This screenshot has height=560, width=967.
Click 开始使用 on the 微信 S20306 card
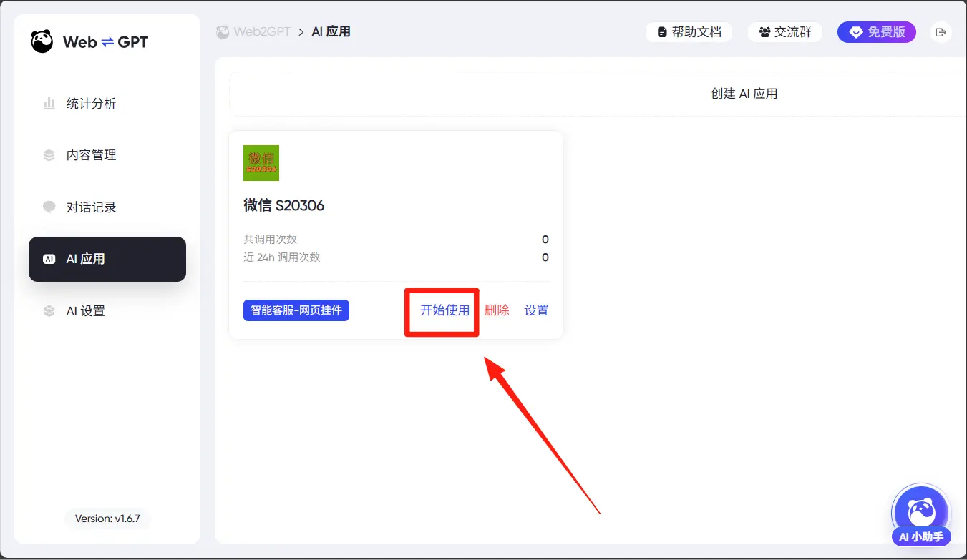pyautogui.click(x=444, y=310)
